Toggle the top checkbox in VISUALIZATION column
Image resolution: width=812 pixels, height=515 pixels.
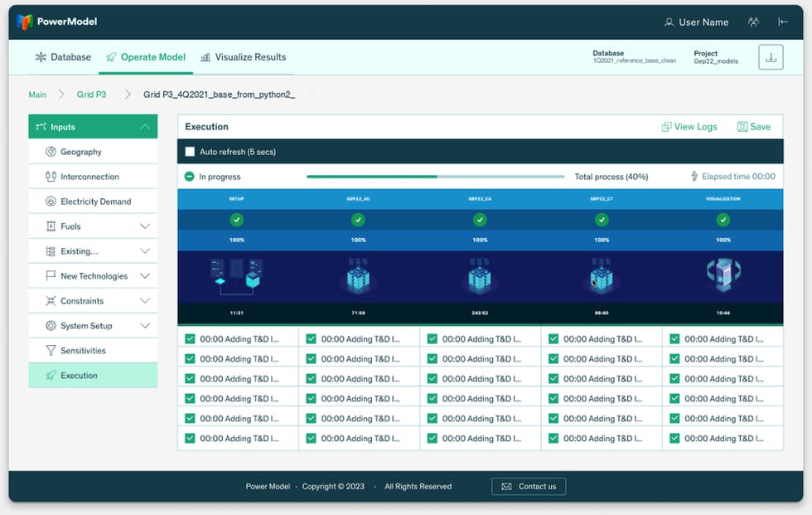(x=674, y=339)
